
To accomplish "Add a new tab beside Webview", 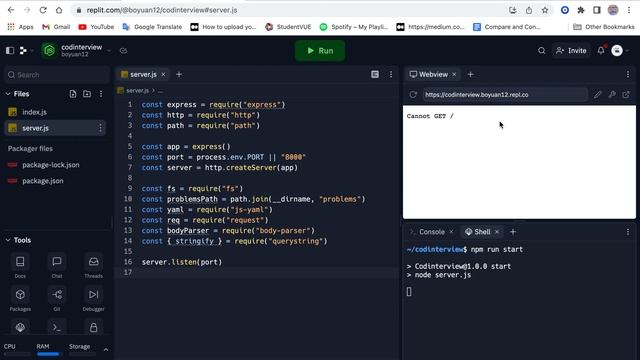I will tap(470, 74).
